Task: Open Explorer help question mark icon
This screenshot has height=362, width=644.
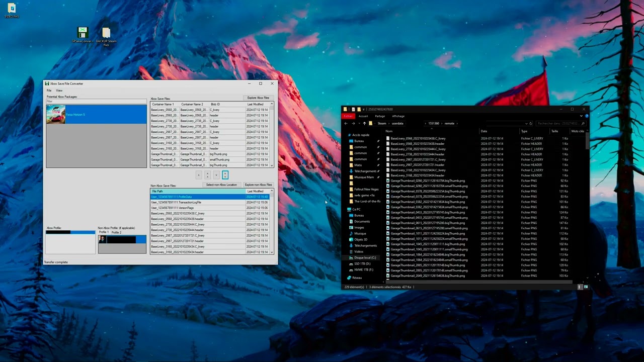Action: pos(587,116)
